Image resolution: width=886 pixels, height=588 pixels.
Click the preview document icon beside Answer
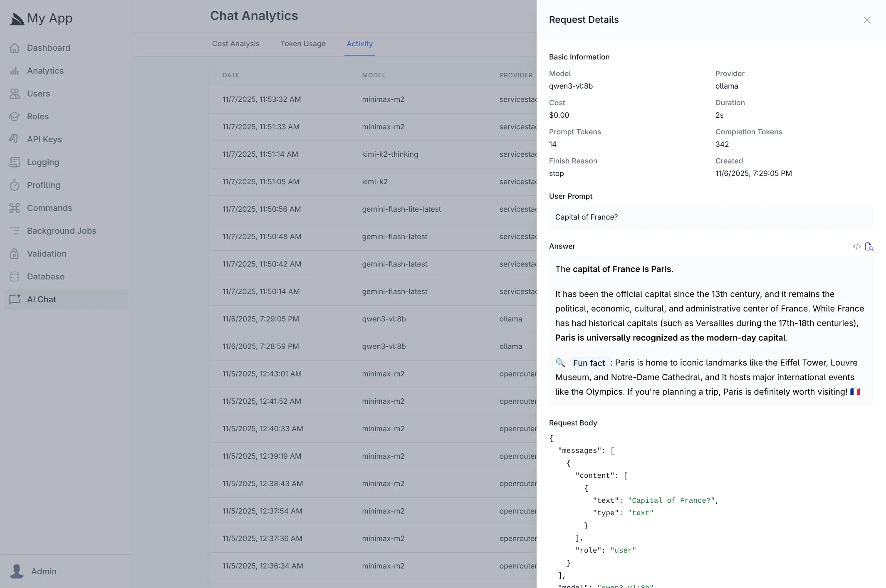[869, 247]
